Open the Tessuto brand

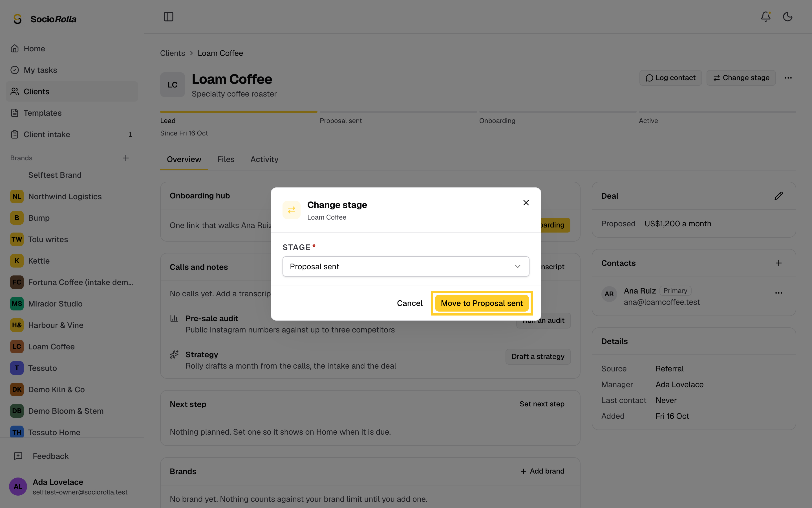point(72,368)
